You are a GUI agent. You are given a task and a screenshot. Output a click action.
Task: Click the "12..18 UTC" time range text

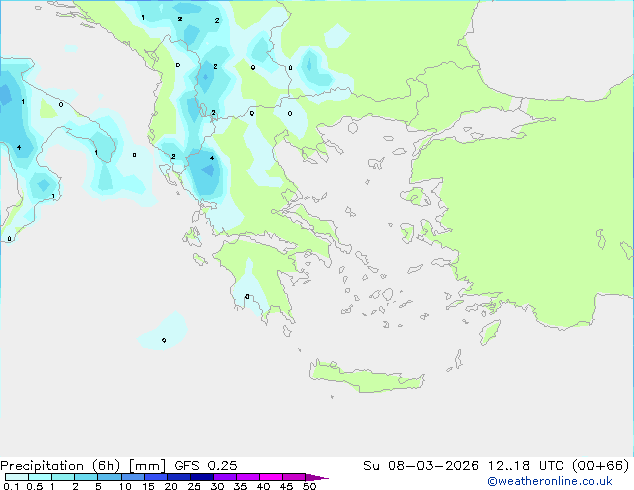tap(526, 466)
